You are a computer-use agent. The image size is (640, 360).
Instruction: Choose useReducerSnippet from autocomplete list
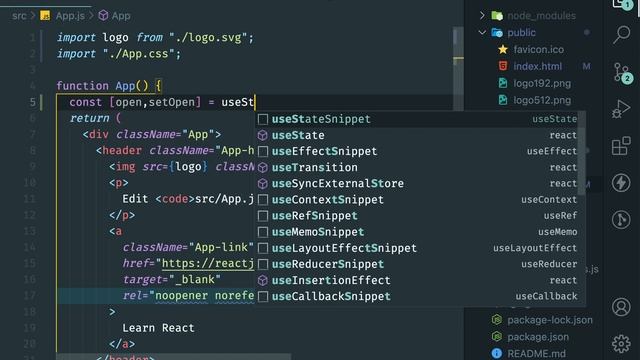tap(417, 264)
